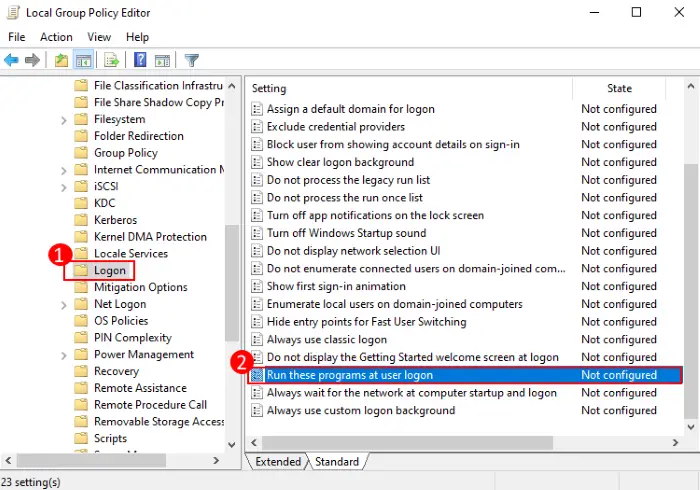Click settings list vertical scroll down arrow
700x490 pixels.
click(691, 427)
